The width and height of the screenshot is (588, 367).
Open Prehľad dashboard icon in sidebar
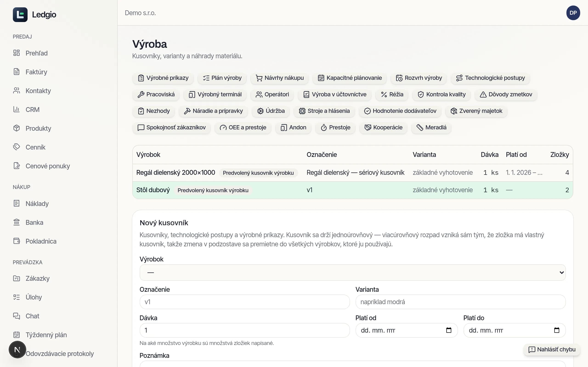click(x=17, y=53)
